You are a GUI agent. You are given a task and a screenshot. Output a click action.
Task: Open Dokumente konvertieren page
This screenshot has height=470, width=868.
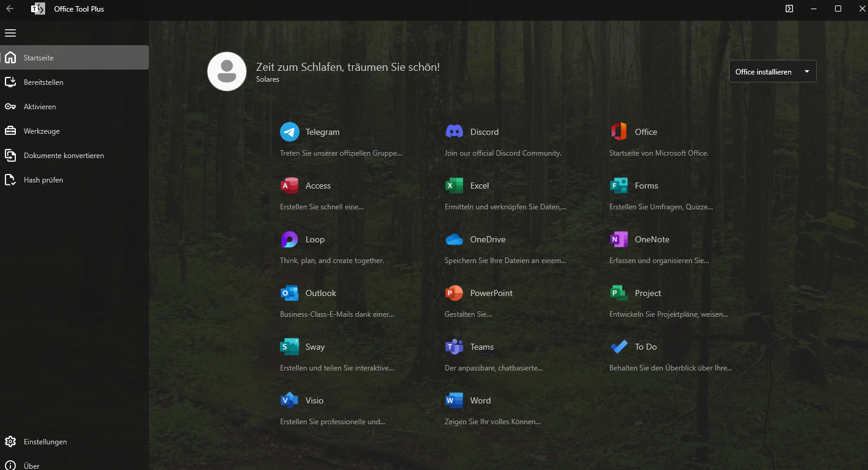click(74, 155)
